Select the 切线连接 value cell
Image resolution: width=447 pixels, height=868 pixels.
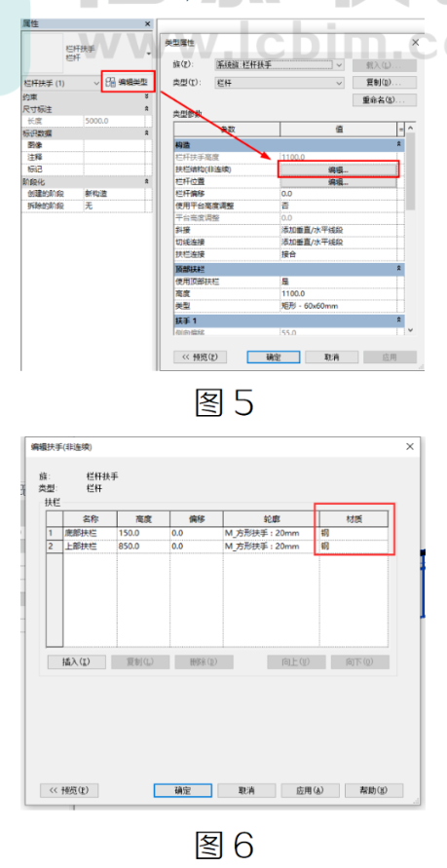coord(338,243)
